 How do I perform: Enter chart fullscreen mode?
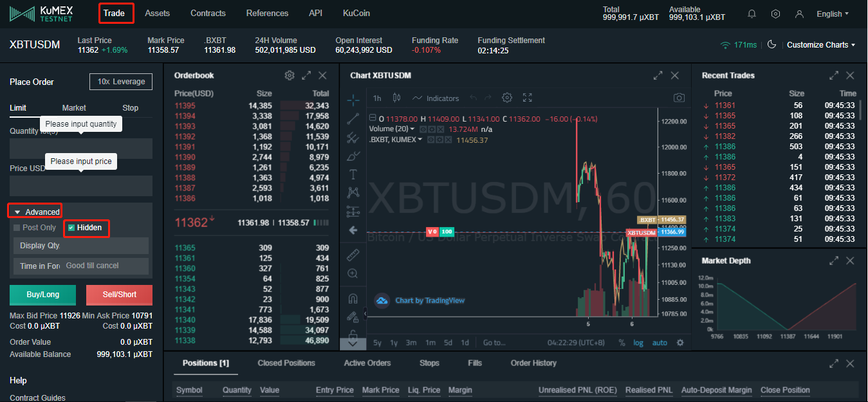click(x=528, y=98)
